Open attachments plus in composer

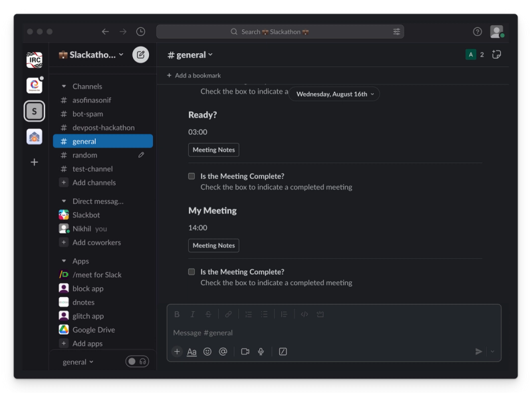[177, 352]
